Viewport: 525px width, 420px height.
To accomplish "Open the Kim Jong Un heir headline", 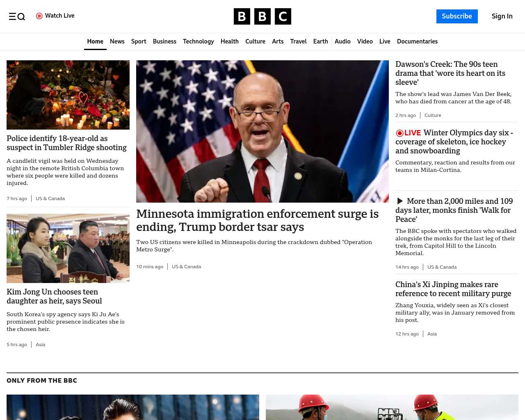I will coord(54,297).
